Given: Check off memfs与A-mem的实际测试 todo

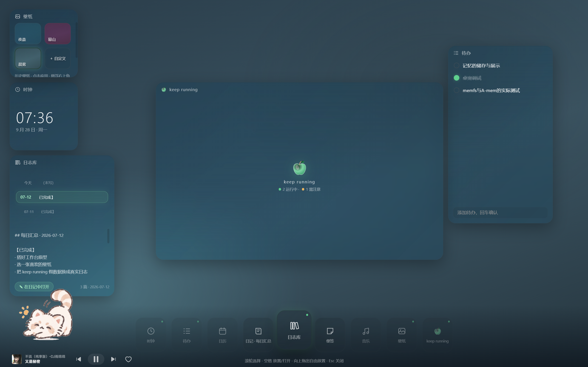Looking at the screenshot, I should pos(456,90).
